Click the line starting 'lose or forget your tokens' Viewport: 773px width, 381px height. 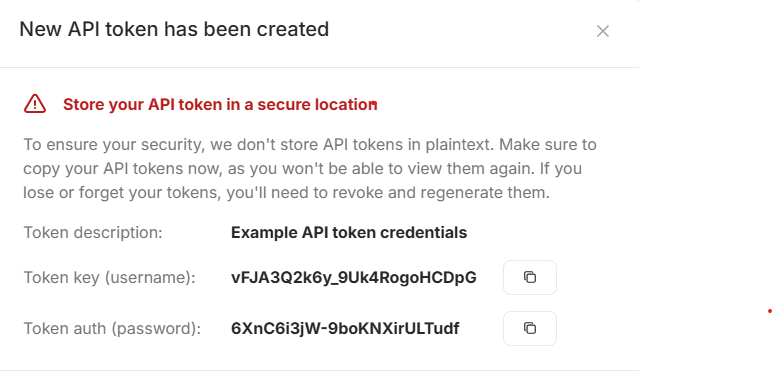pos(286,193)
